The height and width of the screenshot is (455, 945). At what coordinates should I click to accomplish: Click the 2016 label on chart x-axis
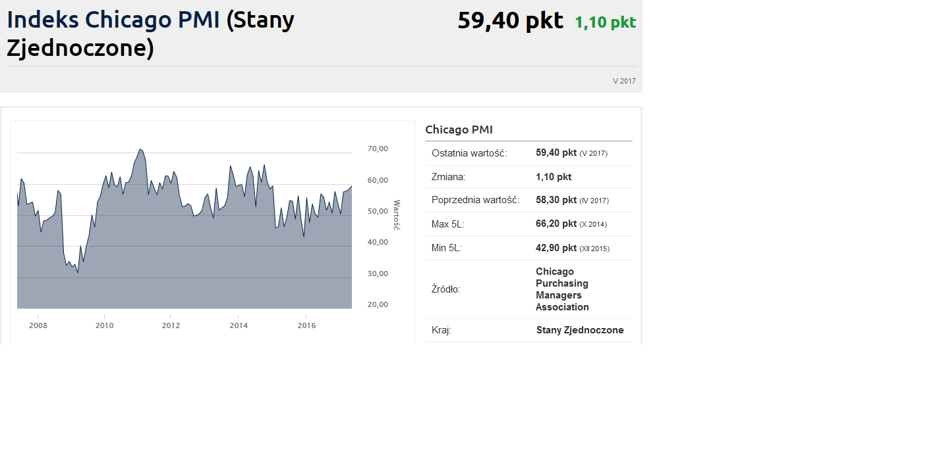coord(306,326)
